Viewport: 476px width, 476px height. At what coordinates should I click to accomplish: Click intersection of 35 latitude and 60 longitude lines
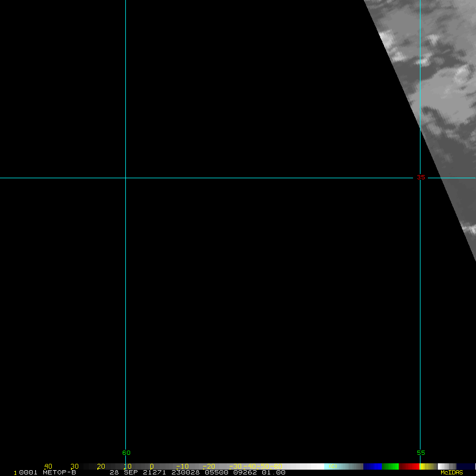tap(125, 178)
